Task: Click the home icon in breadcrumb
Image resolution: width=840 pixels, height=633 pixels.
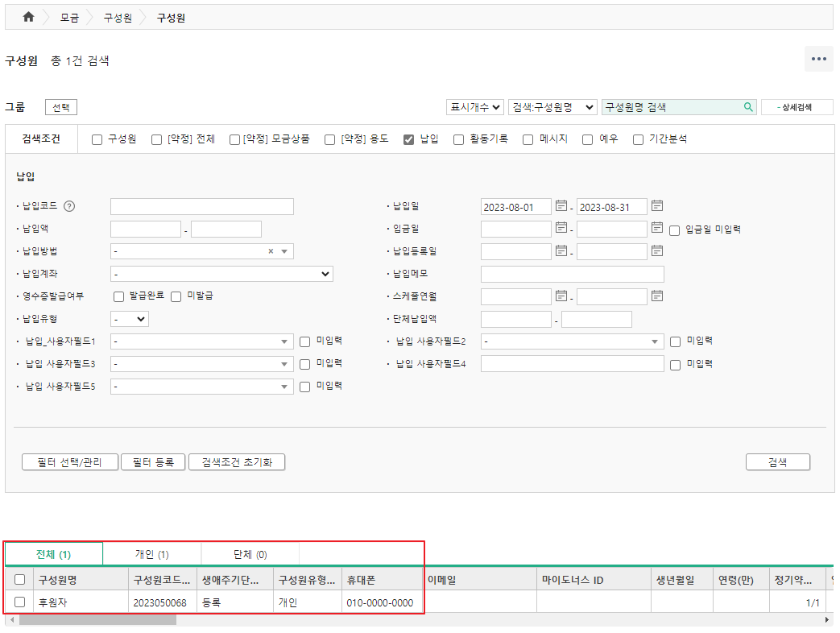Action: pos(29,17)
